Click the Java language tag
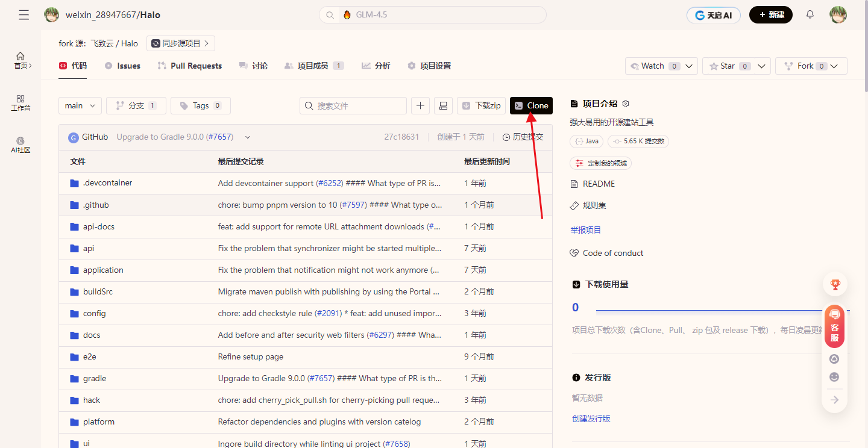The image size is (868, 448). 587,141
